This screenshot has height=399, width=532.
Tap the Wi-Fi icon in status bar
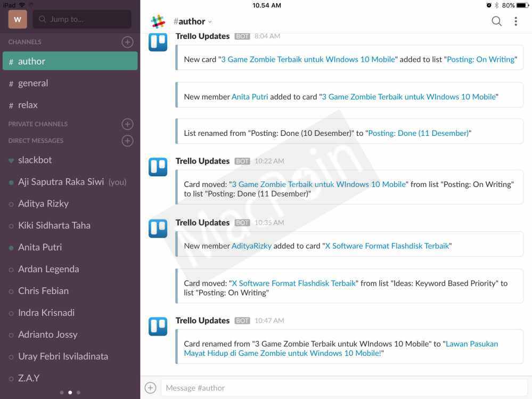click(22, 5)
